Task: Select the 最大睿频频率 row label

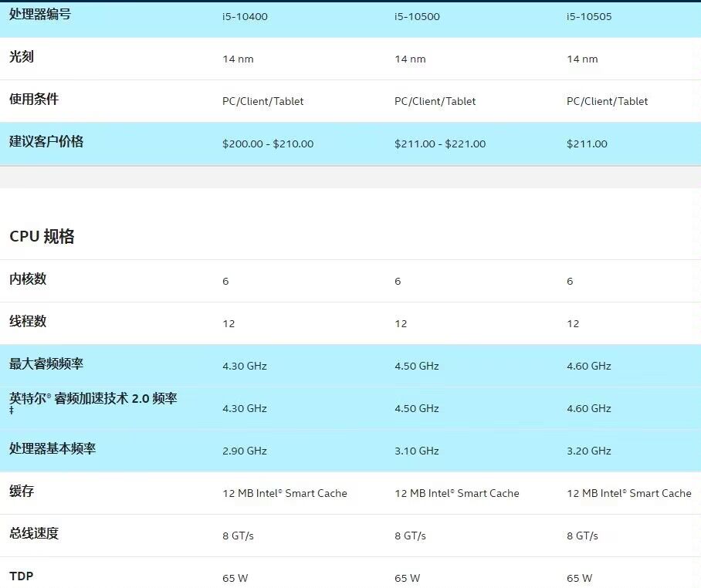Action: (x=46, y=363)
